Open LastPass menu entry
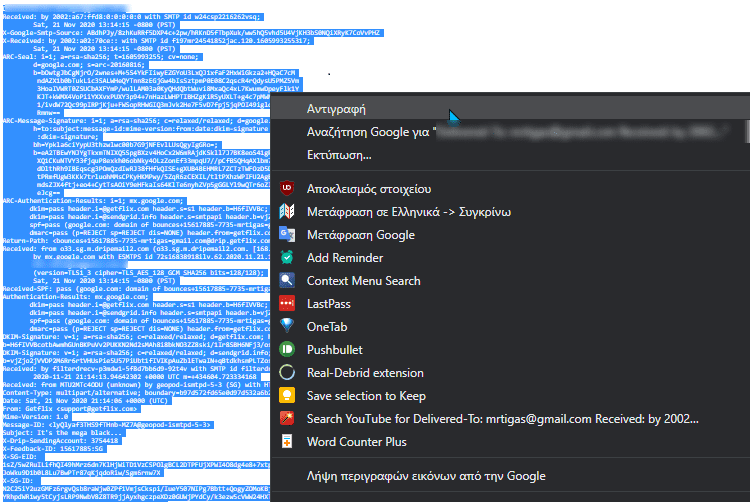This screenshot has height=502, width=750. click(510, 304)
